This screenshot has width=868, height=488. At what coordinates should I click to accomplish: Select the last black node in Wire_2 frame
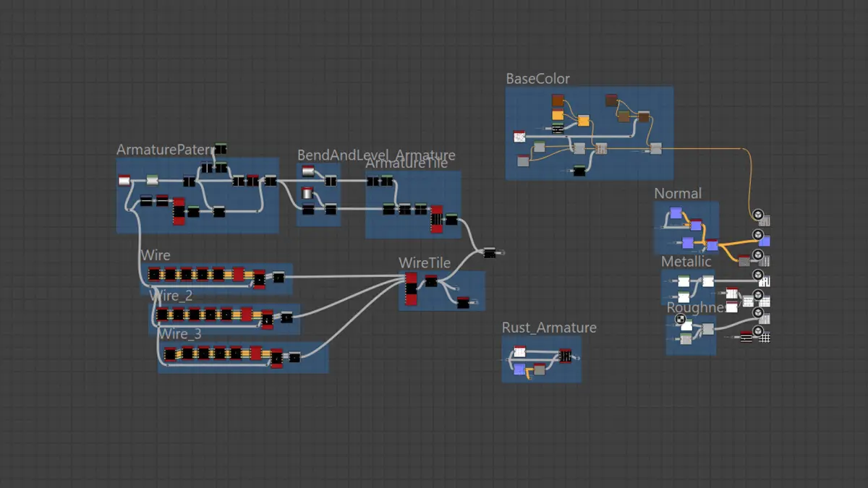pyautogui.click(x=286, y=317)
